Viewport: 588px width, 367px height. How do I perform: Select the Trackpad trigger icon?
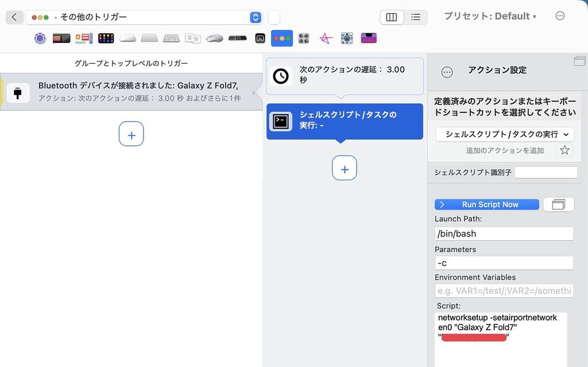tap(149, 38)
